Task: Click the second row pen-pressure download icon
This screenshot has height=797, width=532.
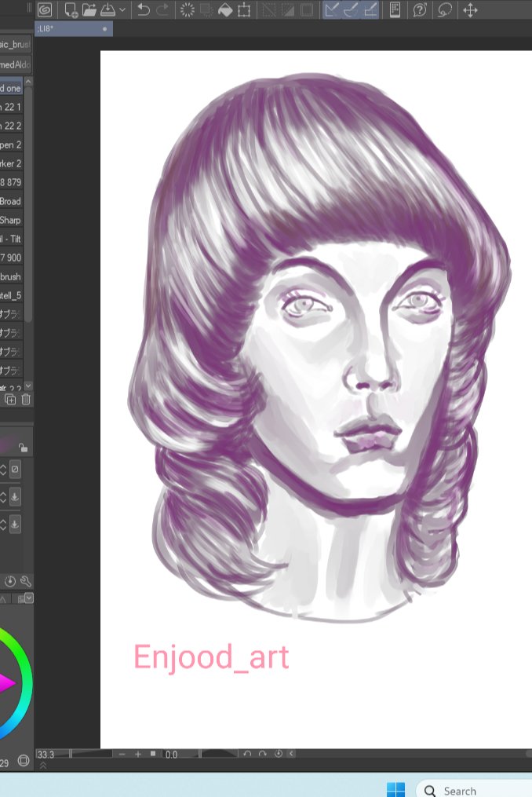Action: (x=15, y=496)
